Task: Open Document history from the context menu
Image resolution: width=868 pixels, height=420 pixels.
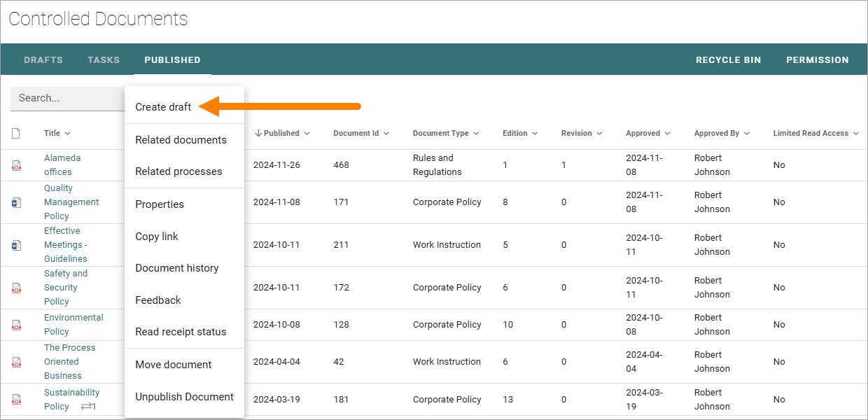Action: tap(177, 268)
